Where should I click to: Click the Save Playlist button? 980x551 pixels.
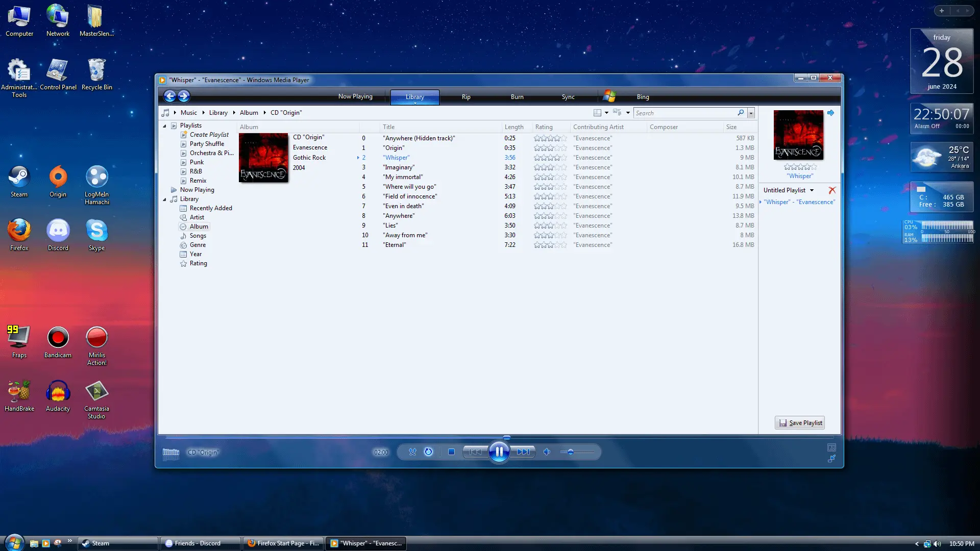pyautogui.click(x=800, y=423)
